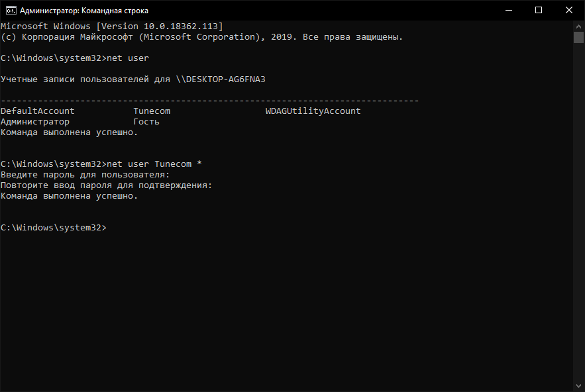Click the "net user Tunecom *" command text
The width and height of the screenshot is (585, 392).
pyautogui.click(x=154, y=164)
